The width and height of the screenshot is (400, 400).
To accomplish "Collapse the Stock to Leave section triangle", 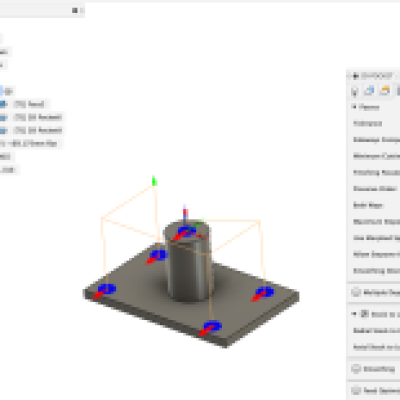I will tap(354, 314).
